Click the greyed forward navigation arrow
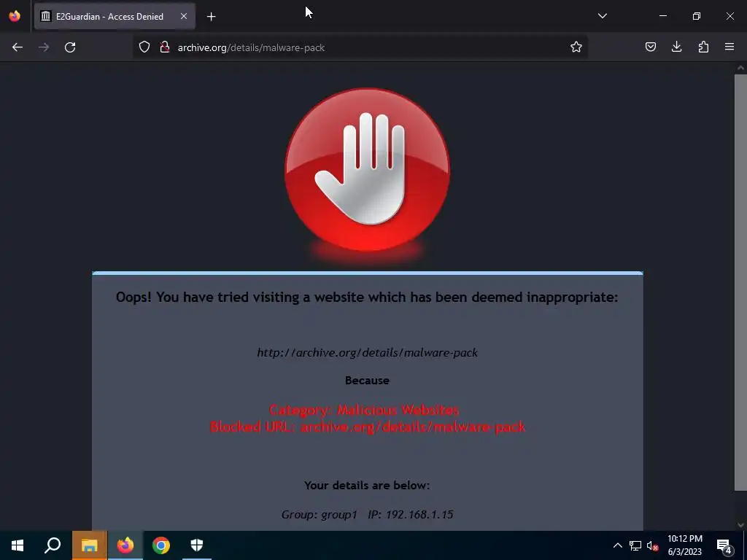 44,47
